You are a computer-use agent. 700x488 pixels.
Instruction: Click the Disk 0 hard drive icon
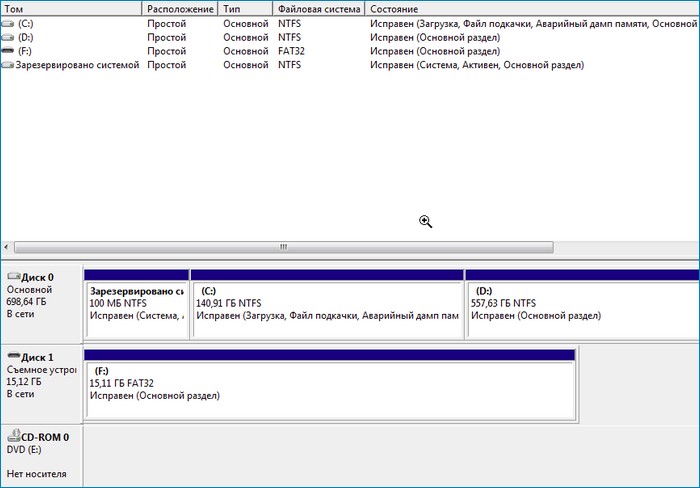pos(13,277)
